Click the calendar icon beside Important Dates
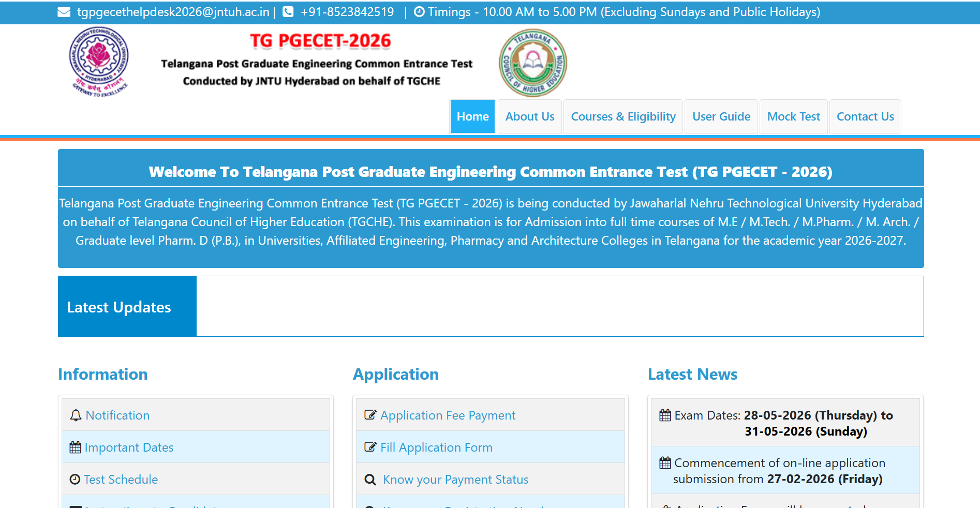The height and width of the screenshot is (508, 980). click(75, 447)
